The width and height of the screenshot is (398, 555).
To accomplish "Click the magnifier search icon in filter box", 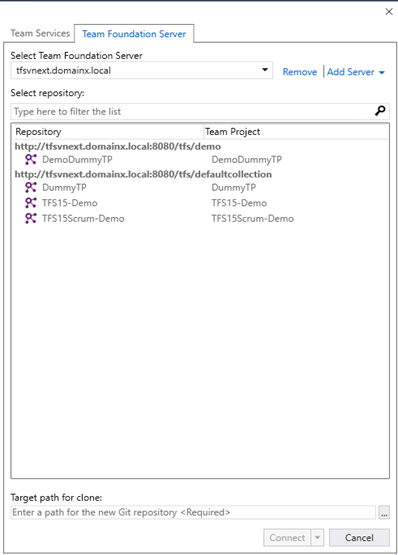I will tap(380, 111).
